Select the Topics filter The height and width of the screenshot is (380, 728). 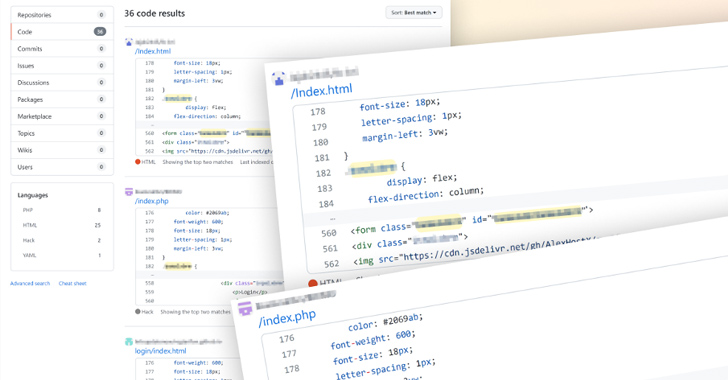[62, 133]
